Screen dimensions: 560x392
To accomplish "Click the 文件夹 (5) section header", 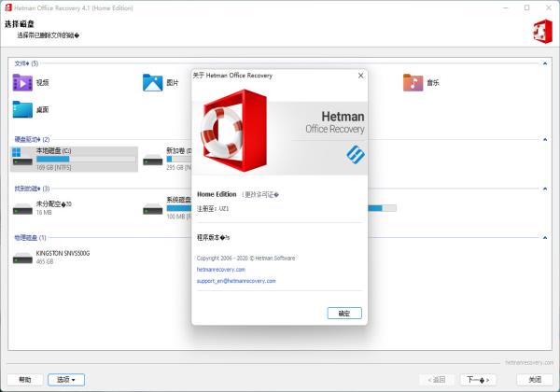I will click(26, 63).
